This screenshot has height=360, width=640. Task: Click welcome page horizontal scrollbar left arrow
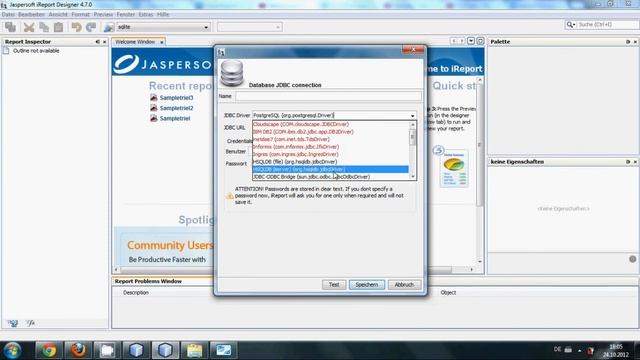116,269
